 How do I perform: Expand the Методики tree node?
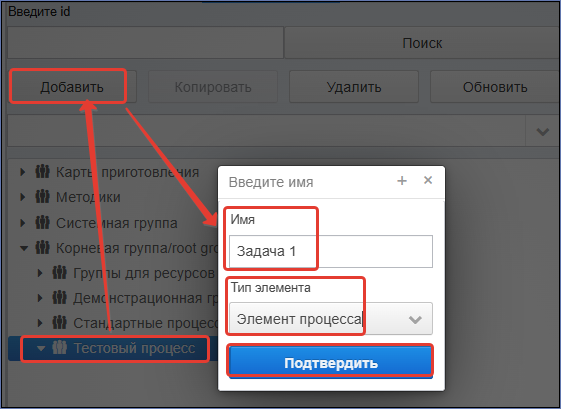pyautogui.click(x=23, y=197)
